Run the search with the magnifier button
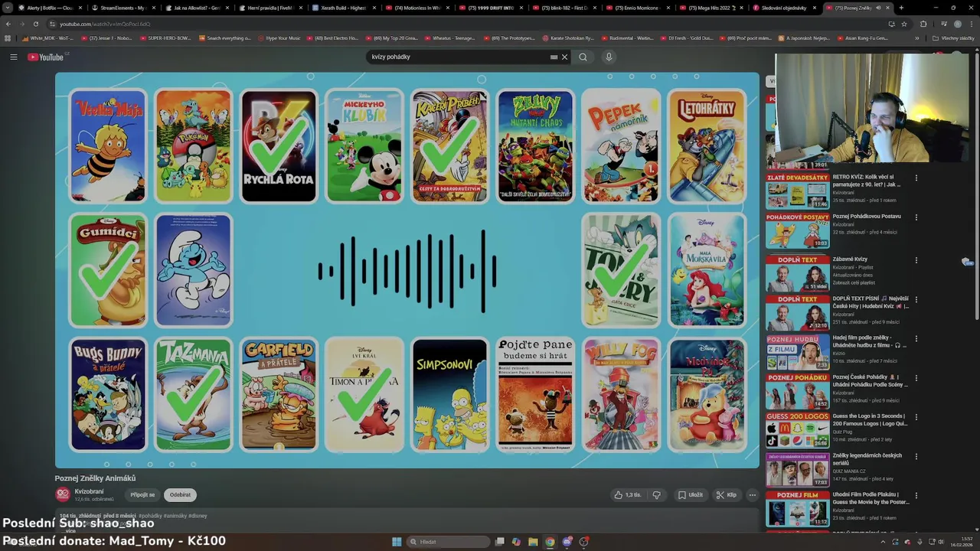980x551 pixels. 583,57
